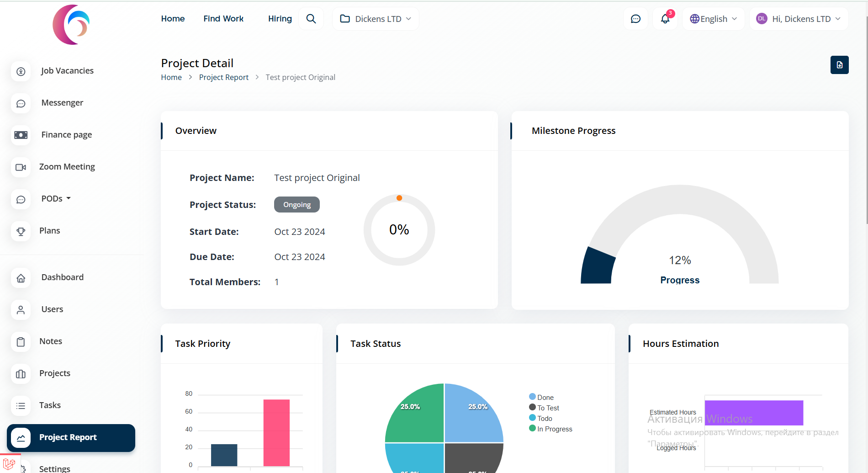Open Messenger from sidebar
This screenshot has height=473, width=868.
coord(62,103)
